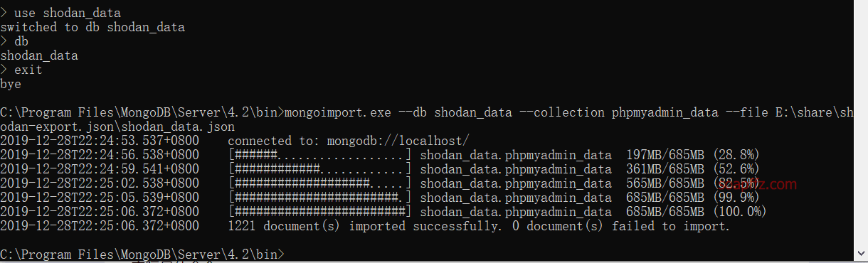The image size is (868, 263).
Task: Click the 'use shodan_data' command line
Action: [x=60, y=13]
